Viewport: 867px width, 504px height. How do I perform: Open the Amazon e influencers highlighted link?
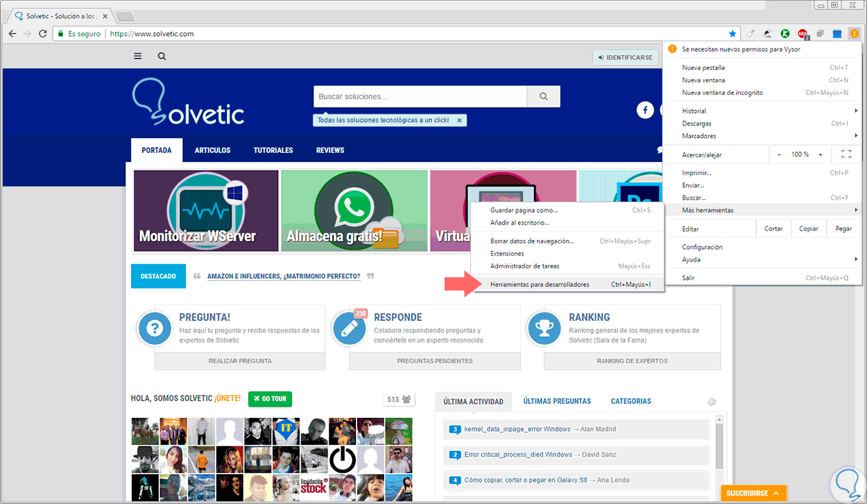point(284,276)
